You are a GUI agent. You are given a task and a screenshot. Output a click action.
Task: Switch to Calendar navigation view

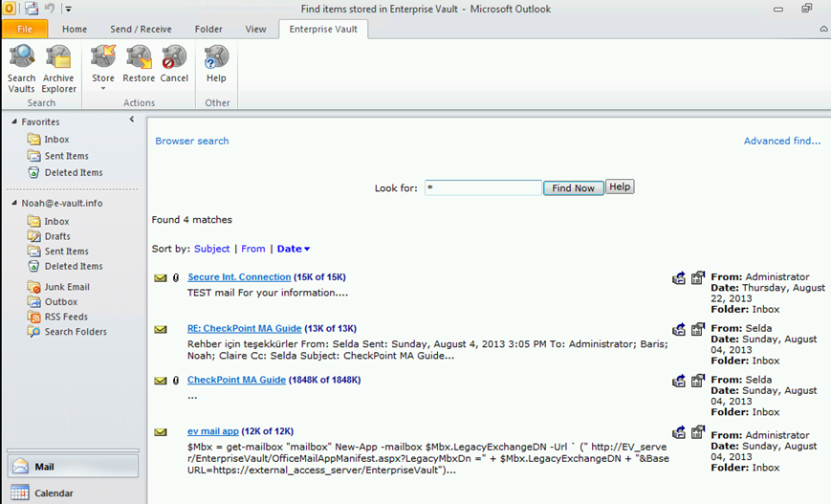pos(73,493)
